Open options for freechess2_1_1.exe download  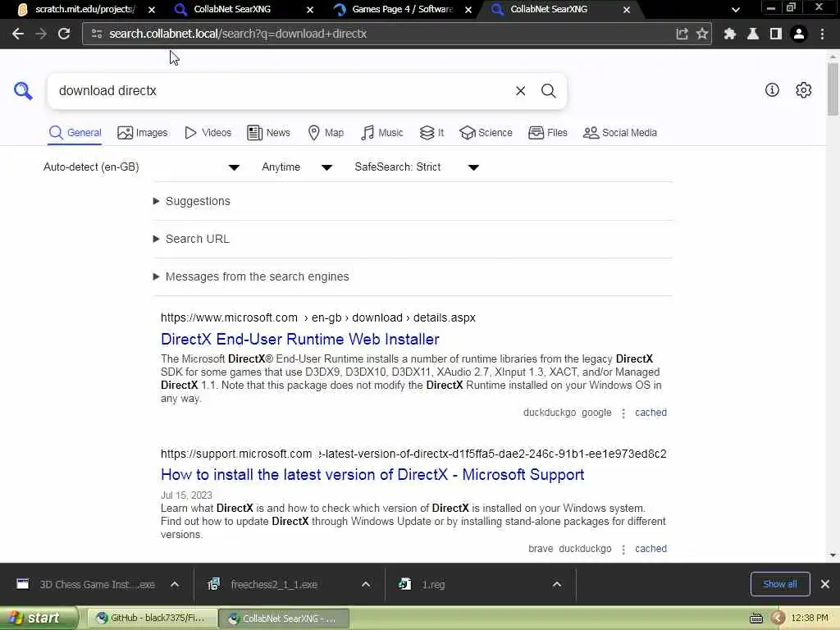(x=366, y=584)
